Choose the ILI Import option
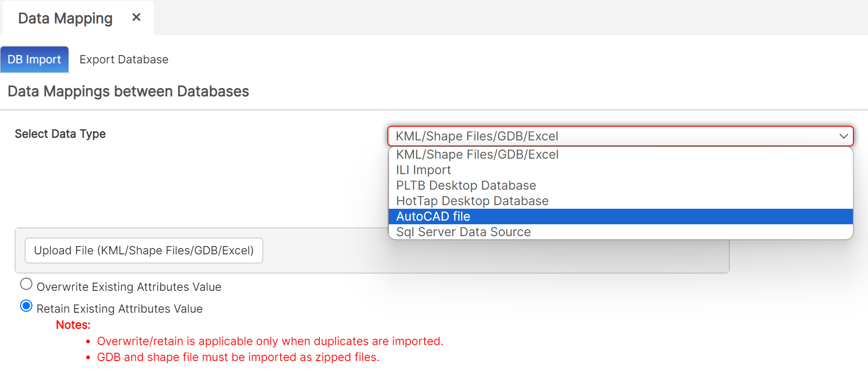Screen dimensions: 868x387 pos(423,170)
